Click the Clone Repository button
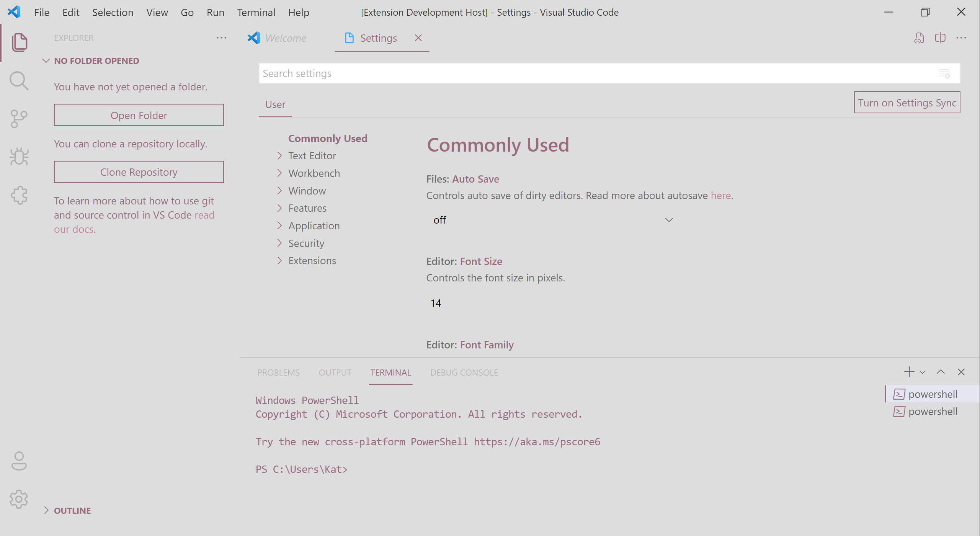 tap(139, 172)
